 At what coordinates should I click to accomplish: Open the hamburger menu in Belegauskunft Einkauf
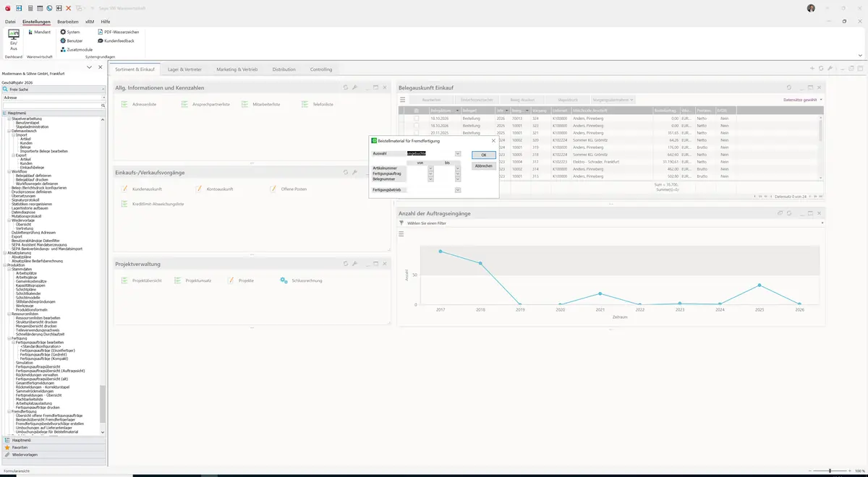403,99
